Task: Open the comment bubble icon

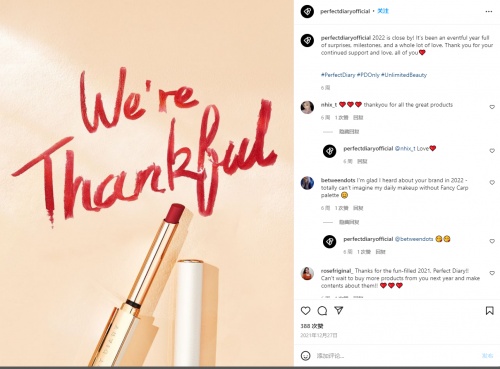Action: coord(322,311)
